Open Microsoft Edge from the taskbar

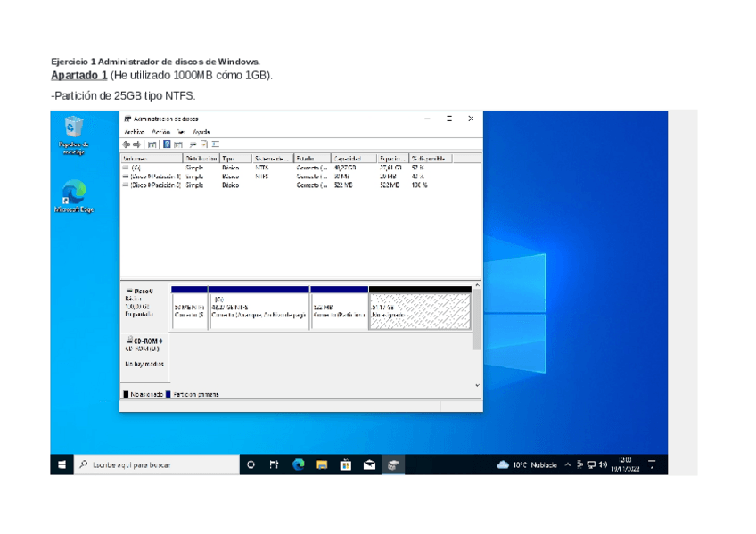[299, 464]
